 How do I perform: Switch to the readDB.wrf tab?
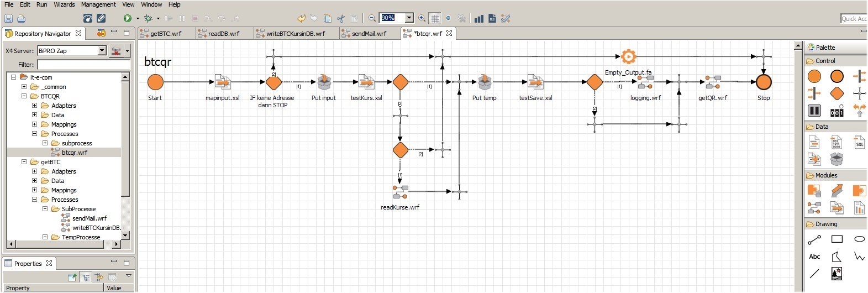coord(224,34)
